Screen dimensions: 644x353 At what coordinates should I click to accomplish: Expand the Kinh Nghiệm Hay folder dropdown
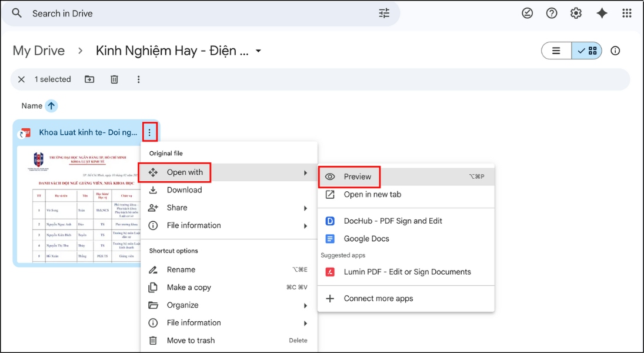[258, 51]
